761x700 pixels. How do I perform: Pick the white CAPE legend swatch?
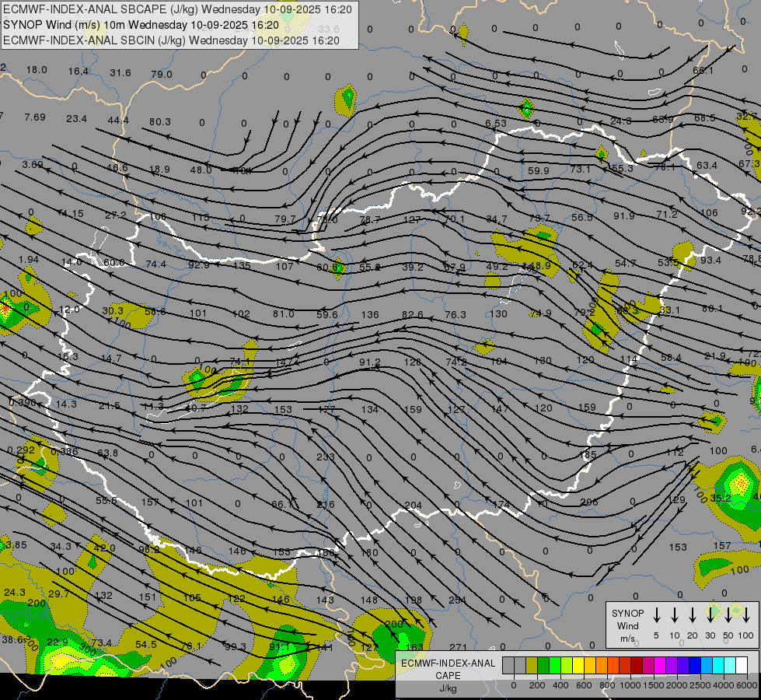pos(741,666)
